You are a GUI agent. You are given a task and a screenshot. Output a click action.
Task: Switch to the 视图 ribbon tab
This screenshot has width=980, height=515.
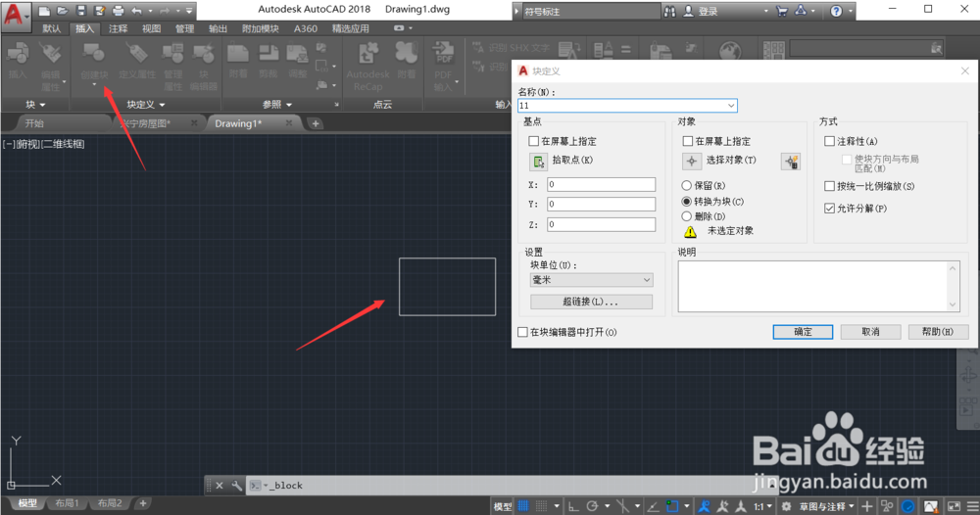point(151,28)
